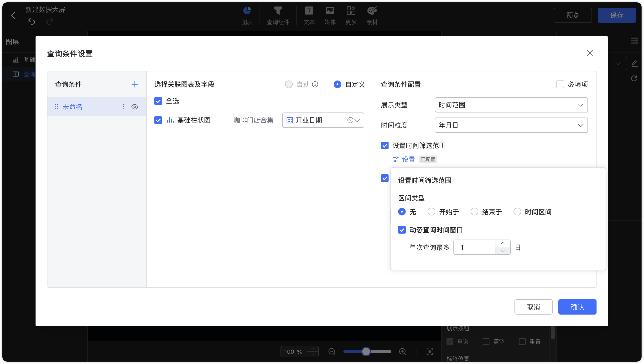Screen dimensions: 644x364
Task: Increase the 单次查询最多 value
Action: point(503,244)
